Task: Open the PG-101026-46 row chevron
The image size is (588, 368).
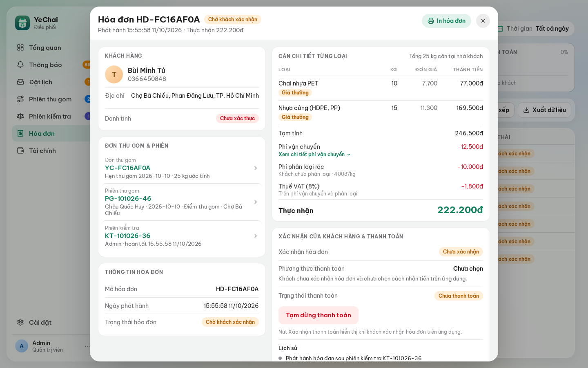Action: (x=256, y=202)
